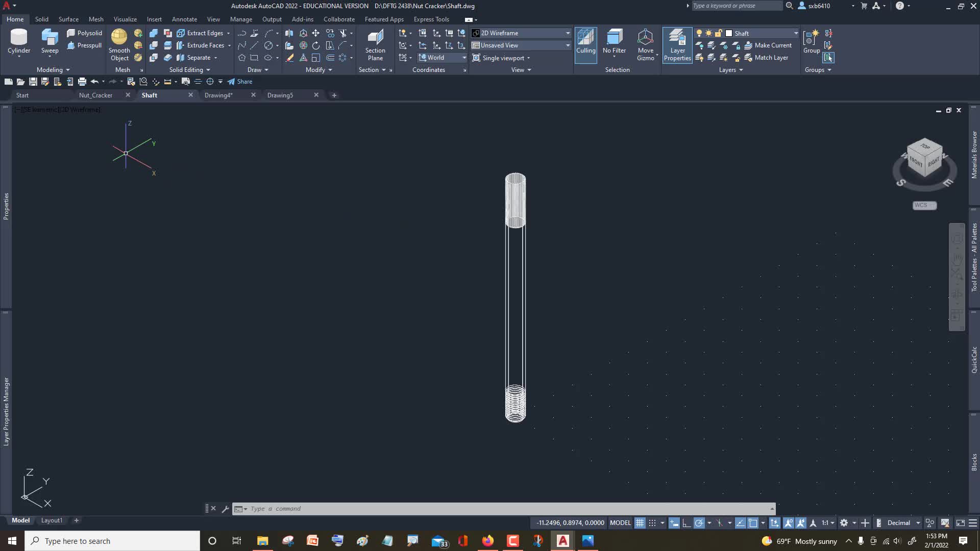Click the Extrude Faces tool
Image resolution: width=980 pixels, height=551 pixels.
pos(201,45)
